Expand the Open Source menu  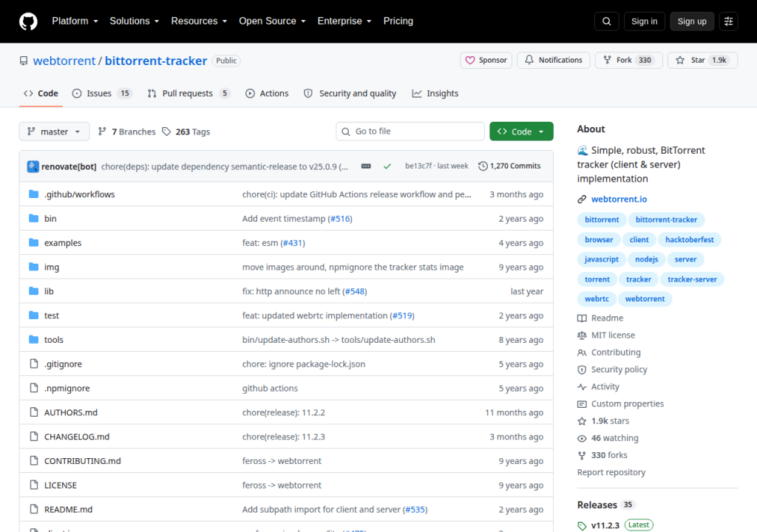[272, 21]
